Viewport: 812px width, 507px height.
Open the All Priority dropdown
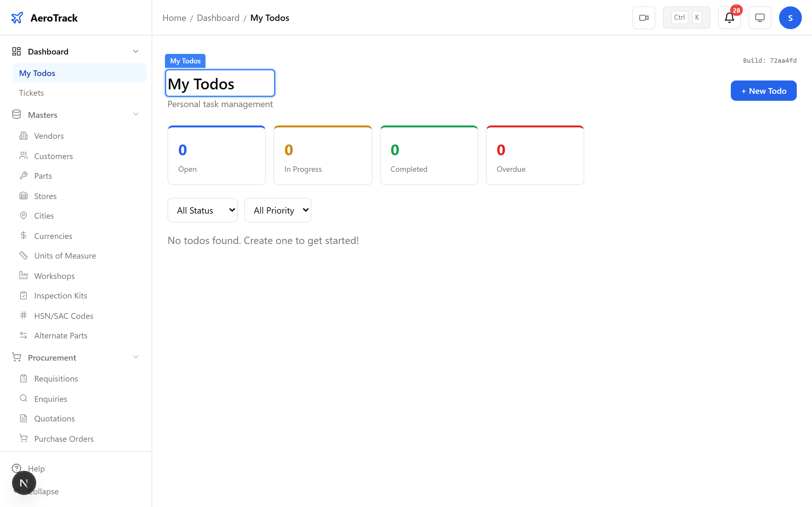278,209
